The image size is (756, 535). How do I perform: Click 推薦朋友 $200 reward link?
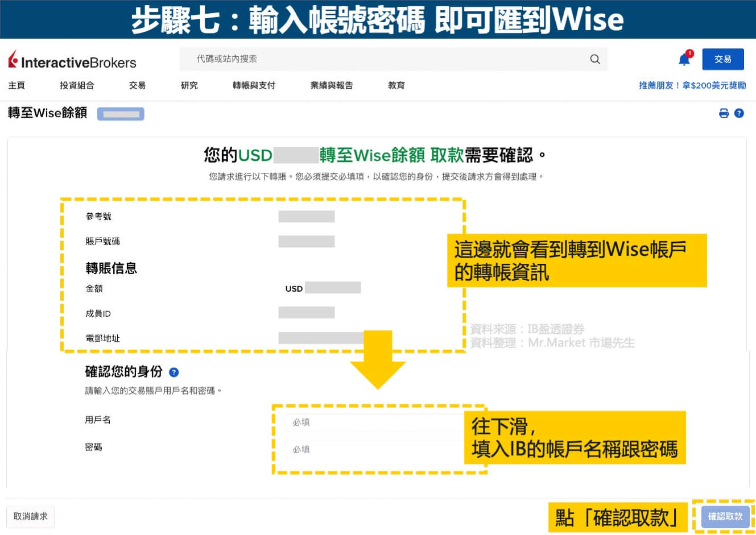(x=692, y=85)
